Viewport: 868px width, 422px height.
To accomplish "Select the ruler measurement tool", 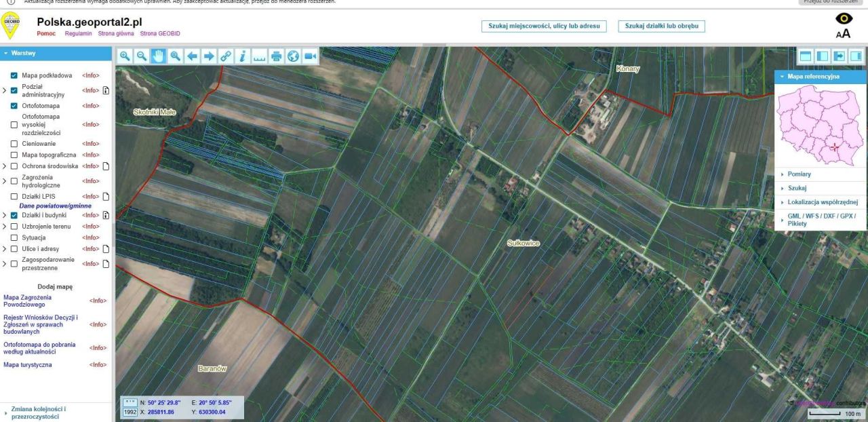I will click(x=259, y=56).
